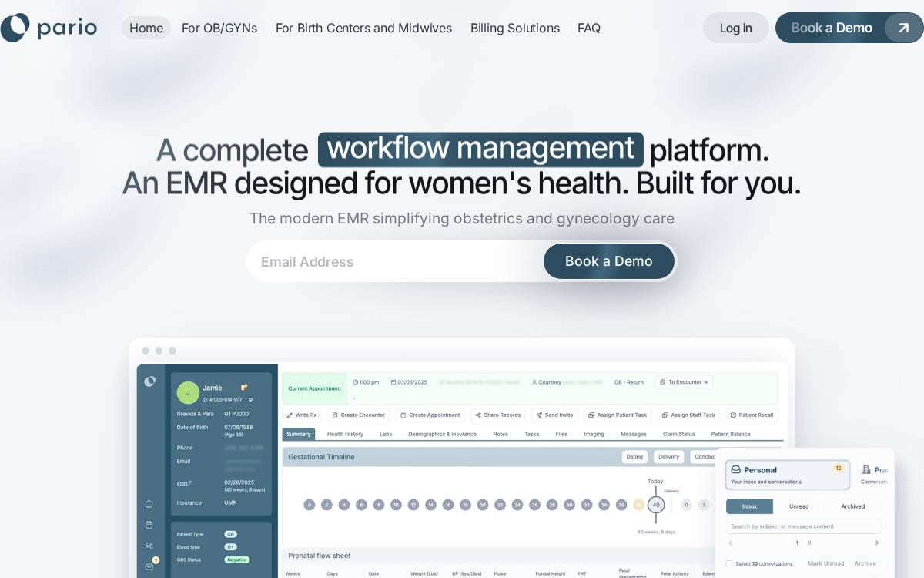Open the mail icon with badge in sidebar
Screen dimensions: 924x578
[149, 566]
